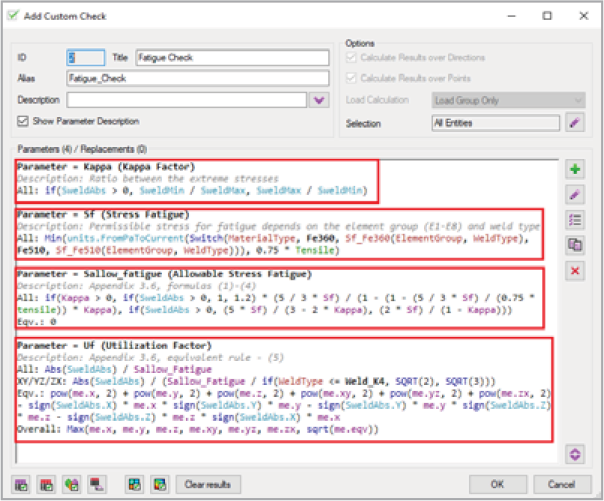Click the first bottom-left toolbar icon
Viewport: 604px width, 501px height.
(x=21, y=484)
